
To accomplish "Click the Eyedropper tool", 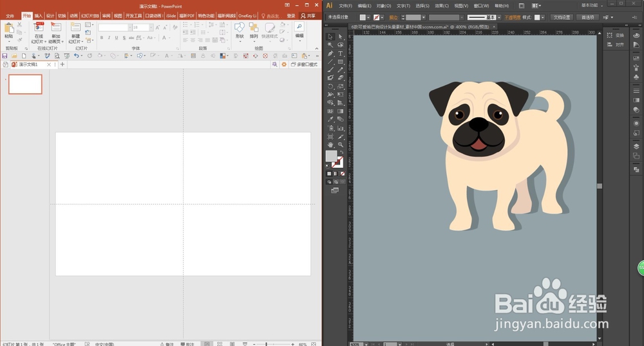I will click(330, 120).
